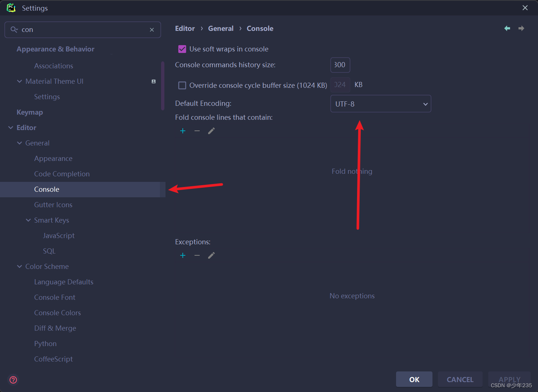The image size is (538, 392).
Task: Collapse the Smart Keys tree node
Action: [28, 220]
